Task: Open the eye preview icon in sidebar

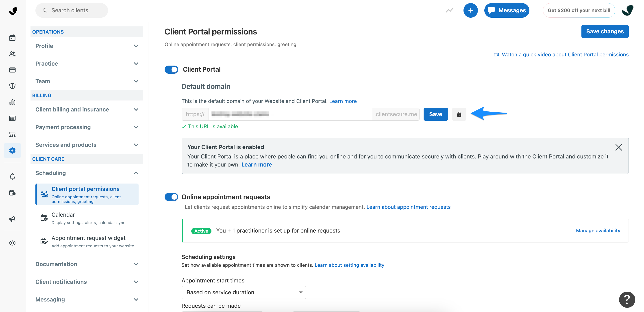Action: 13,243
